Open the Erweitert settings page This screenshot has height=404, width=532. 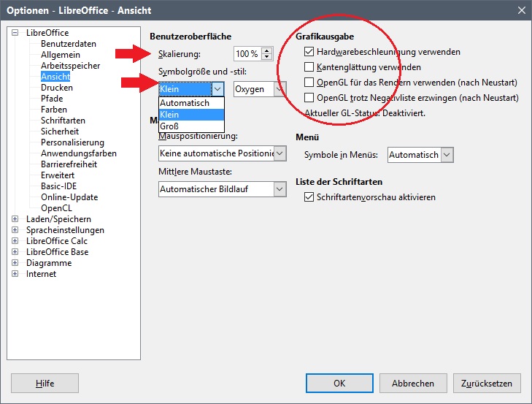pos(58,175)
